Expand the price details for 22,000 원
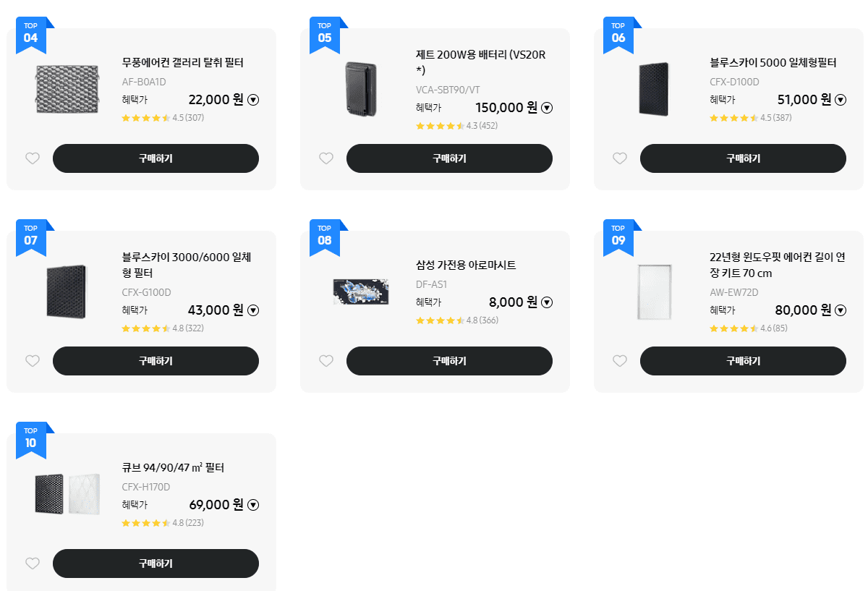The image size is (868, 591). point(252,100)
